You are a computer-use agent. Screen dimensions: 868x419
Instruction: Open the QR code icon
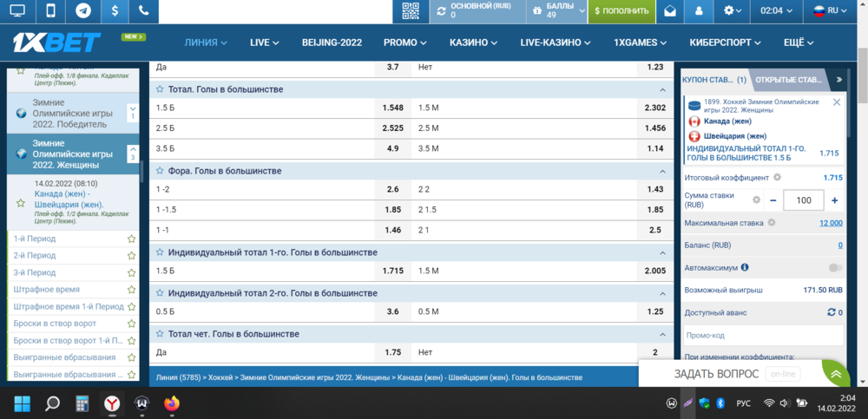pyautogui.click(x=411, y=11)
